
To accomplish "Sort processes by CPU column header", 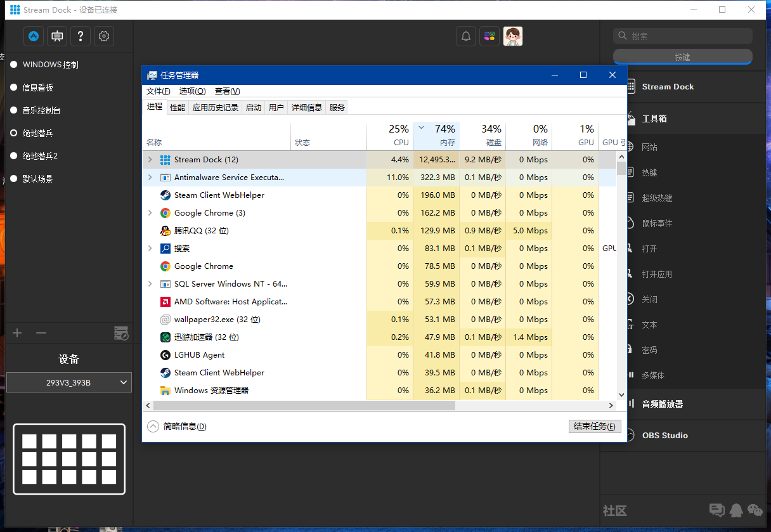I will (390, 136).
